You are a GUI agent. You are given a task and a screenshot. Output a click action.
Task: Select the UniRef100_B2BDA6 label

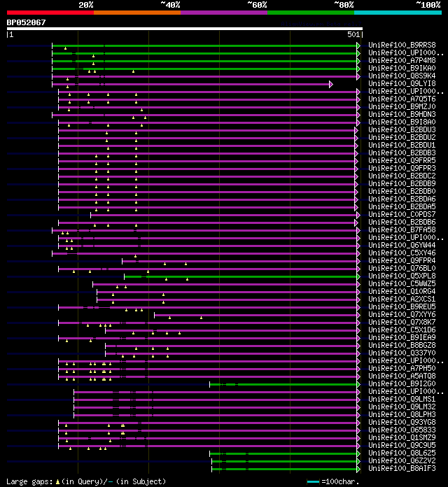point(402,199)
